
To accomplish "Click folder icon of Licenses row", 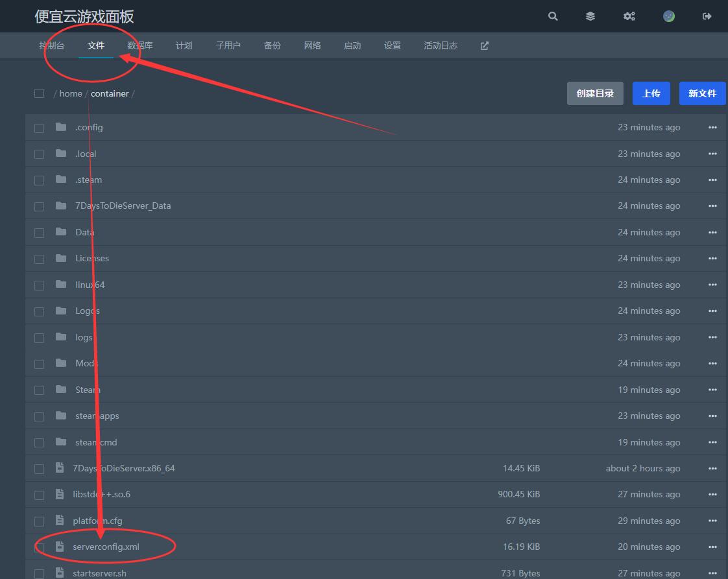I will click(x=61, y=257).
